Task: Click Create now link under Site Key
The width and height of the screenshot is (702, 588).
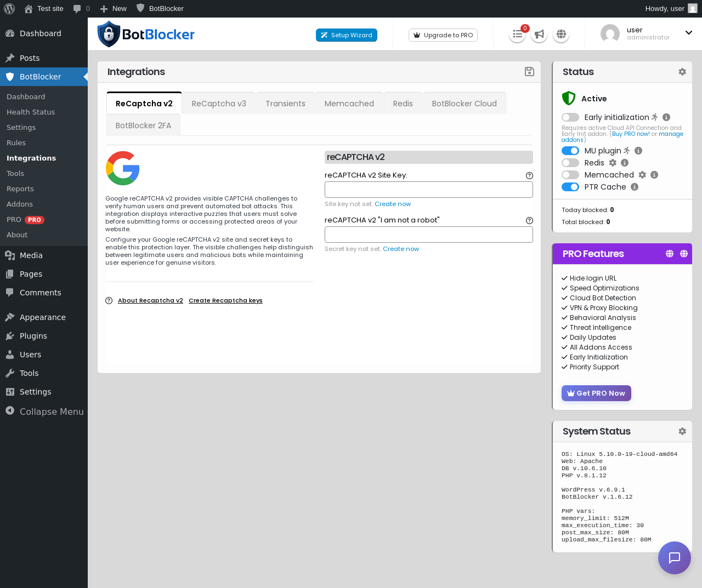Action: [393, 204]
